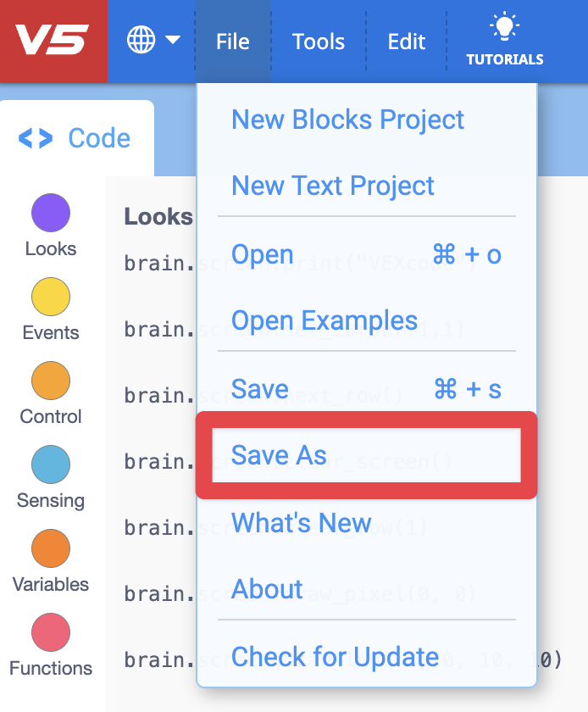The image size is (588, 712).
Task: Open the Tools menu
Action: pos(318,41)
